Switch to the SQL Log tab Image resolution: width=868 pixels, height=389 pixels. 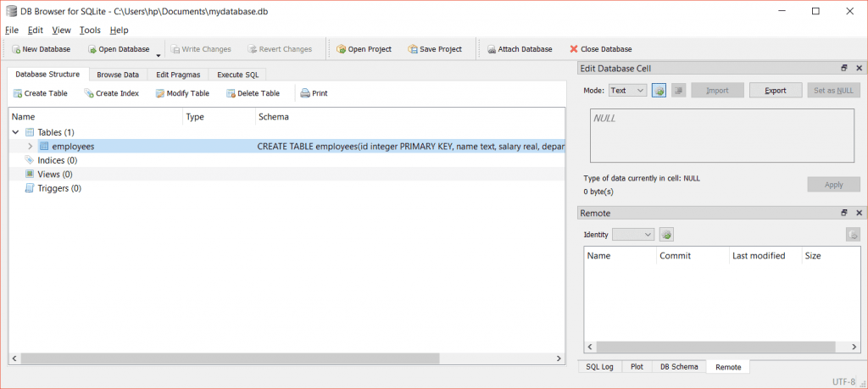coord(599,367)
